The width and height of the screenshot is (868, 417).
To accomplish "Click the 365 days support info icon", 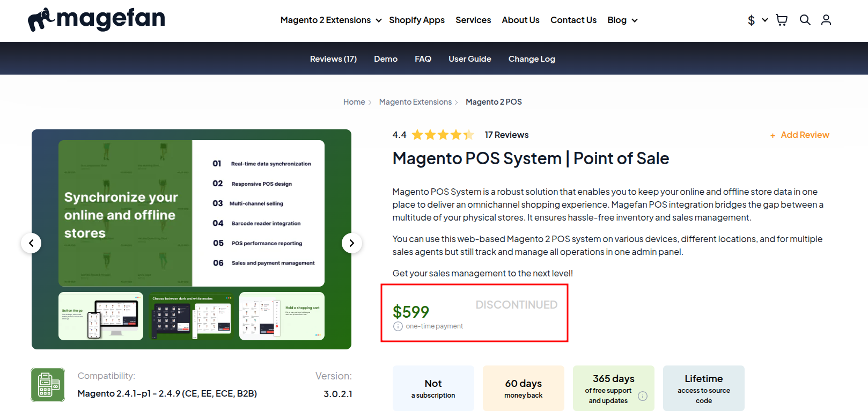I will tap(643, 396).
